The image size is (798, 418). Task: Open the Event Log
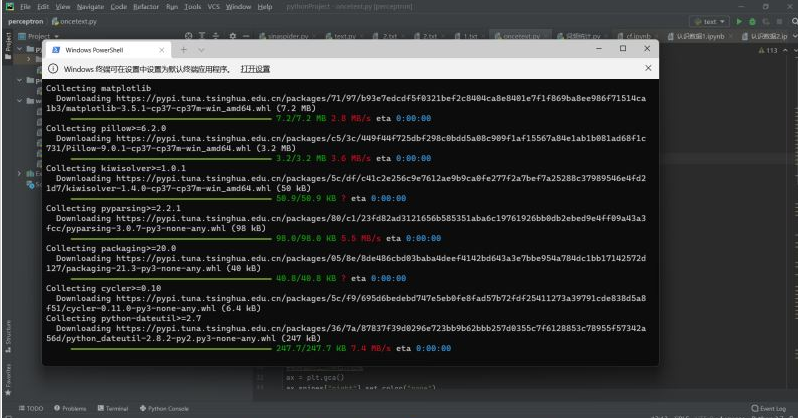[768, 408]
